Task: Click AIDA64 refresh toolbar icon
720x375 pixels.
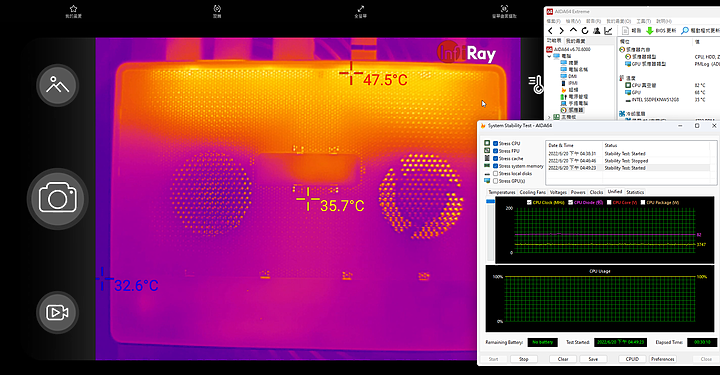Action: point(585,31)
